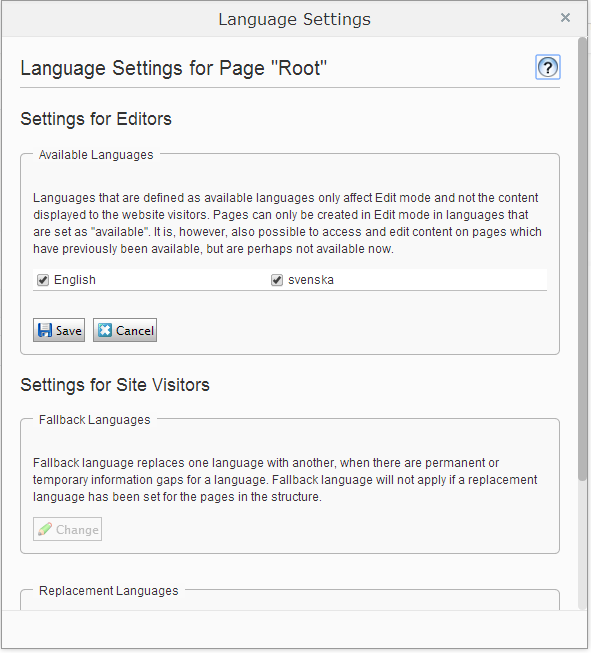Screen dimensions: 591x653
Task: Click scrollbar track below the thumb
Action: [582, 546]
